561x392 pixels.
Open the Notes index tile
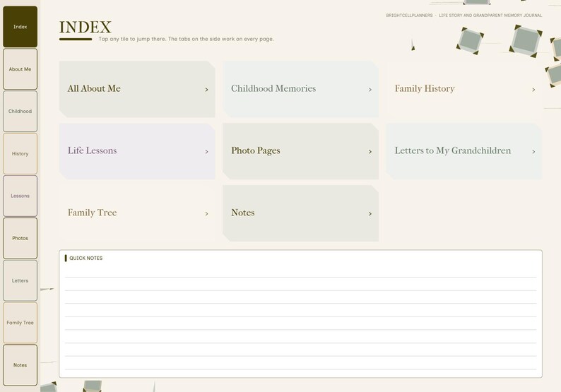[x=300, y=213]
